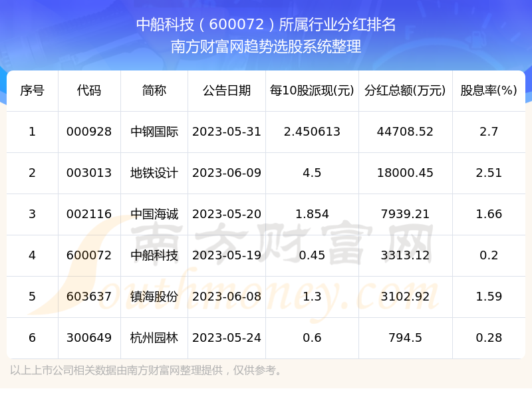Click date 2023-06-08
Image resolution: width=532 pixels, height=403 pixels.
tap(227, 297)
